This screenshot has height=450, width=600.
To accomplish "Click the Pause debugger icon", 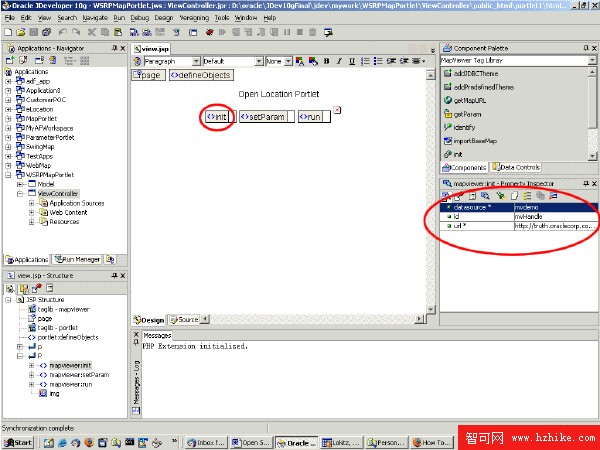I will pyautogui.click(x=287, y=33).
